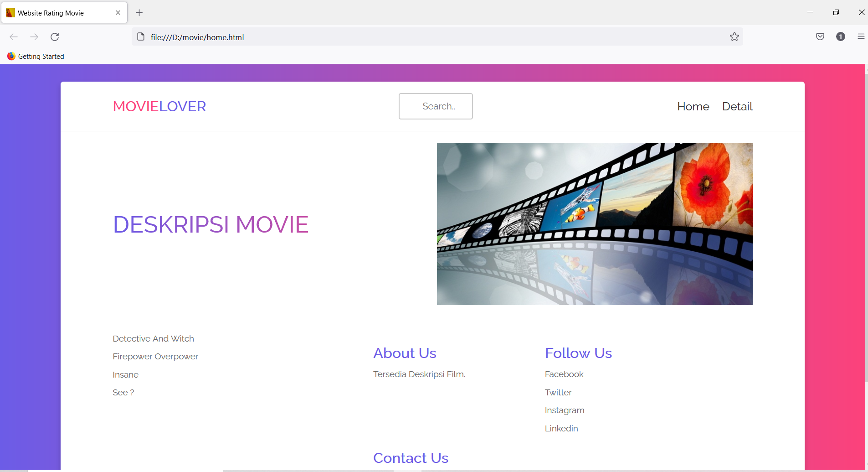Click the reload page icon
The image size is (868, 472).
pyautogui.click(x=55, y=37)
